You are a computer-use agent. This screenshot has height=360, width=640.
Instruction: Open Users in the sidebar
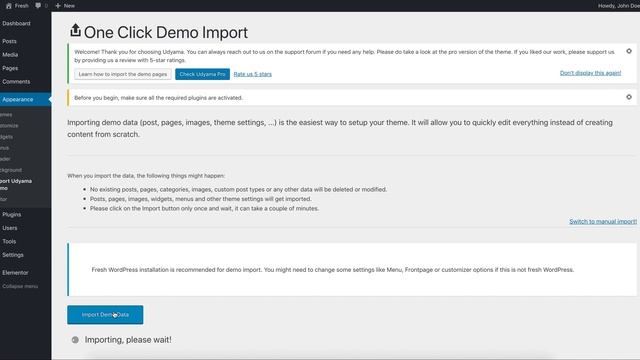coord(10,228)
